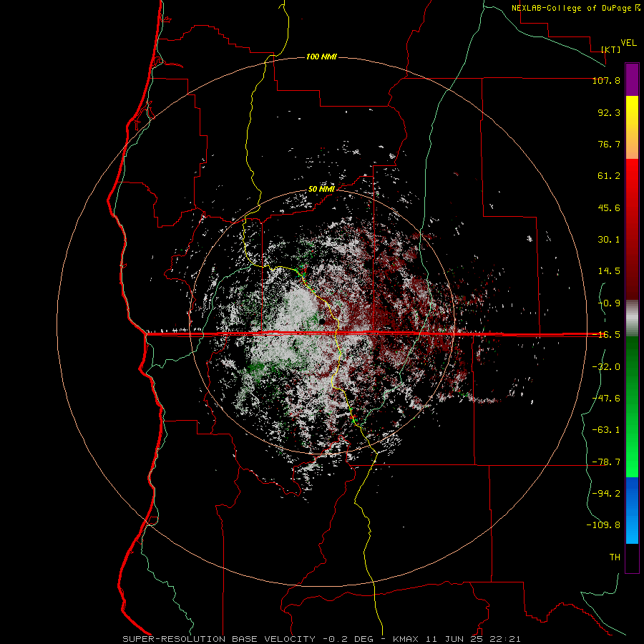Click the -47.6 value on velocity scale
Image resolution: width=644 pixels, height=644 pixels.
point(606,399)
